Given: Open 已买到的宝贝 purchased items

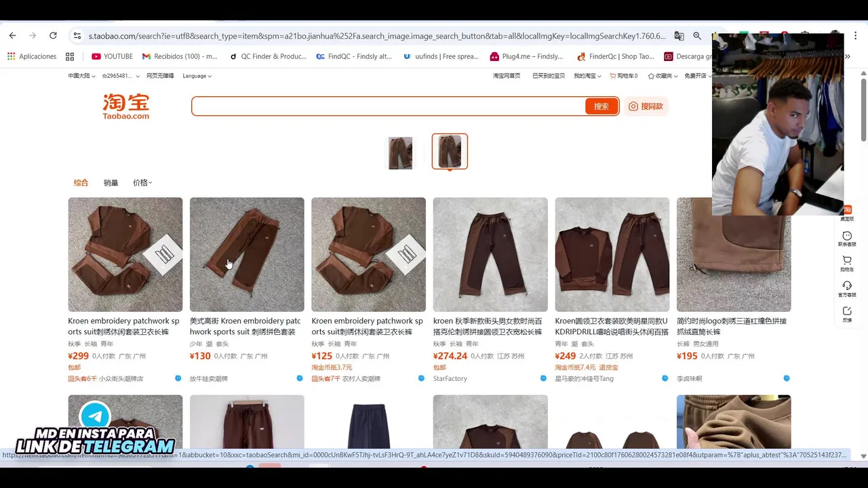Looking at the screenshot, I should [x=549, y=76].
